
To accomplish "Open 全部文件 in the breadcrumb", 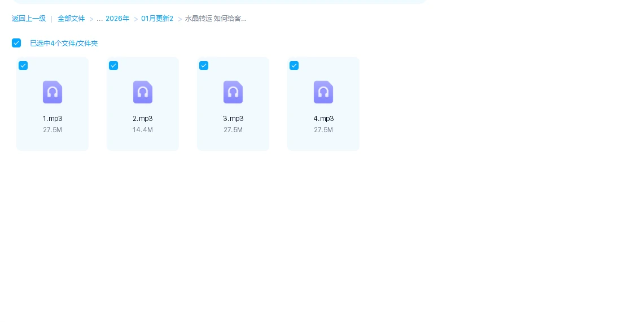I will [71, 19].
